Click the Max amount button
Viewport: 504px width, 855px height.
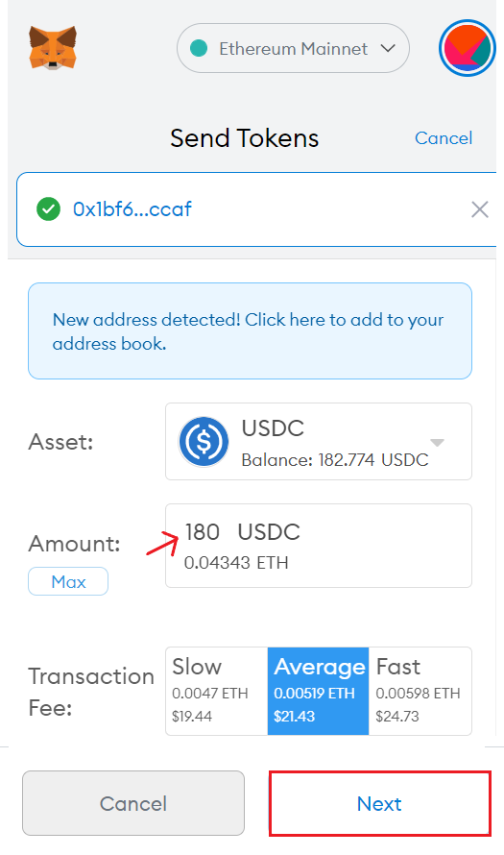(68, 581)
